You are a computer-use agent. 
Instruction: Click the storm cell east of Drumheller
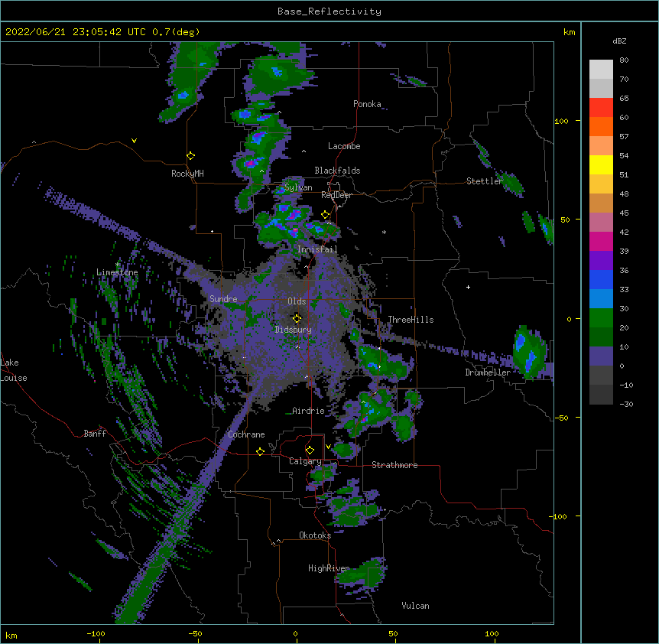[530, 351]
